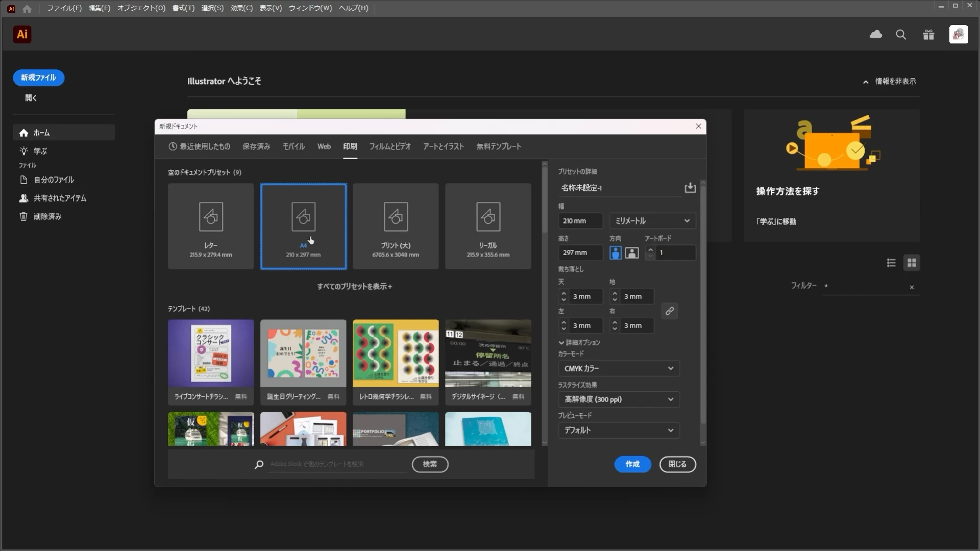Switch to the モバイル tab
980x551 pixels.
click(x=293, y=146)
